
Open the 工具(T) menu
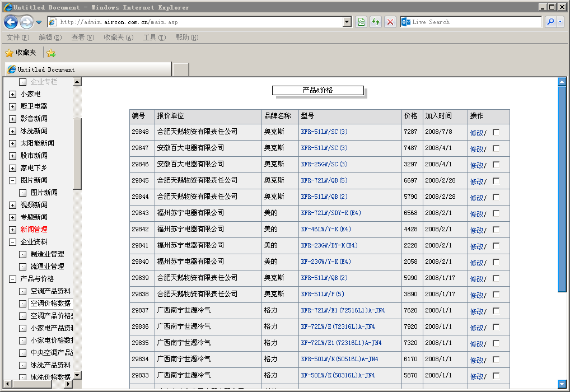coord(155,38)
